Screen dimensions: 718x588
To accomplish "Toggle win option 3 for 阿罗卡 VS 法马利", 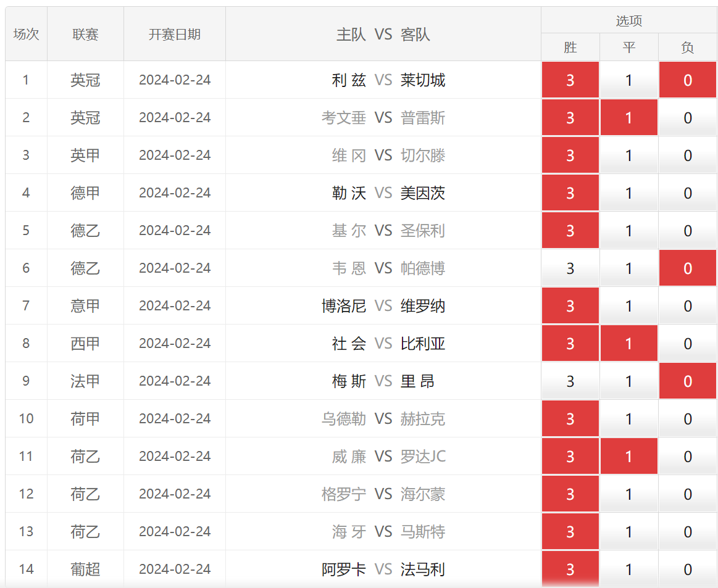I will [570, 569].
